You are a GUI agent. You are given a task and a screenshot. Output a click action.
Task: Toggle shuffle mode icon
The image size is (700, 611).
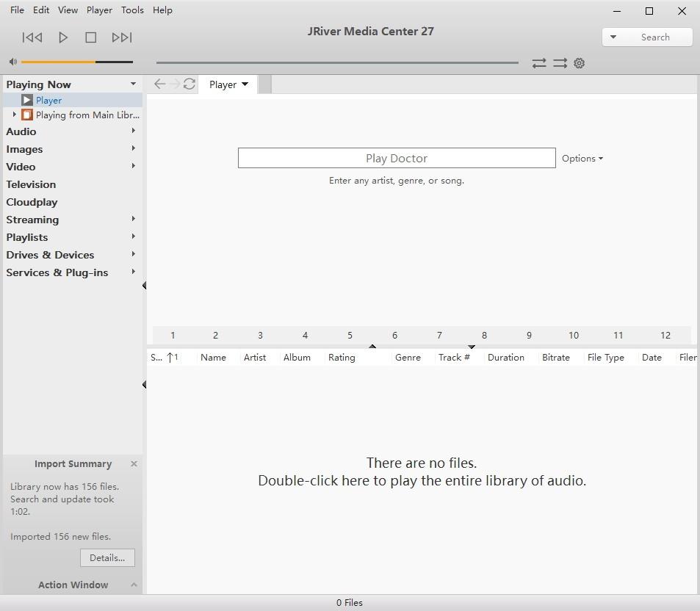pyautogui.click(x=560, y=63)
